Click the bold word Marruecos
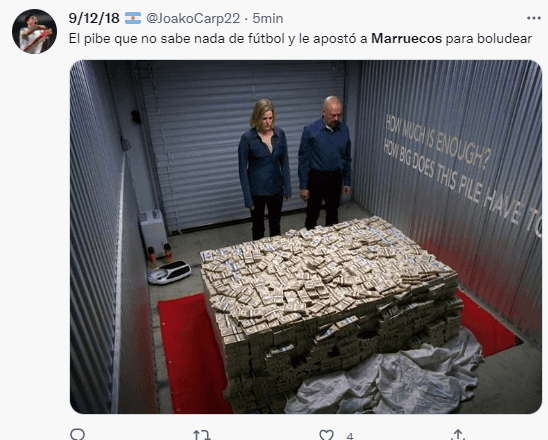The height and width of the screenshot is (440, 548). tap(406, 38)
